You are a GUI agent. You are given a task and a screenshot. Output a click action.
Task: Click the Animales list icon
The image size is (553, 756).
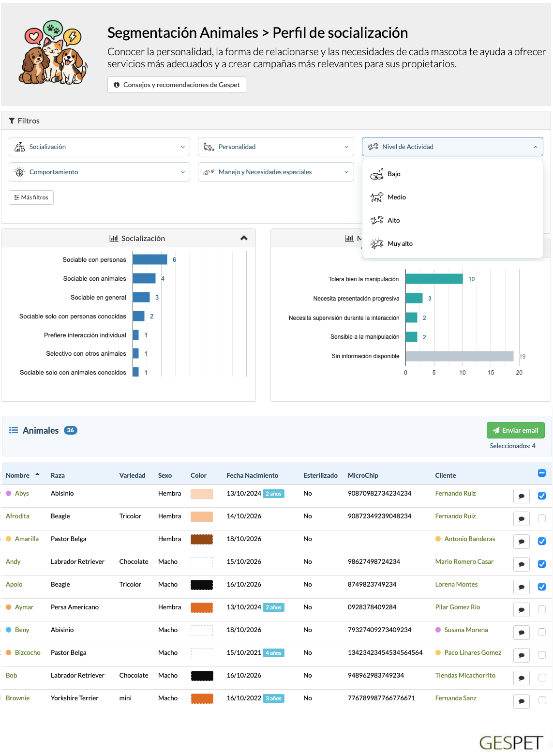14,430
